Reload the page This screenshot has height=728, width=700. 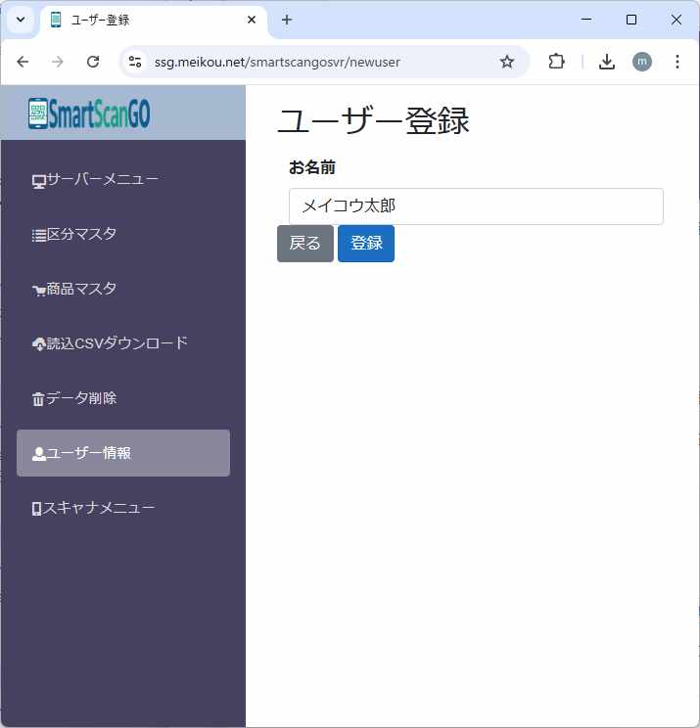pyautogui.click(x=93, y=62)
